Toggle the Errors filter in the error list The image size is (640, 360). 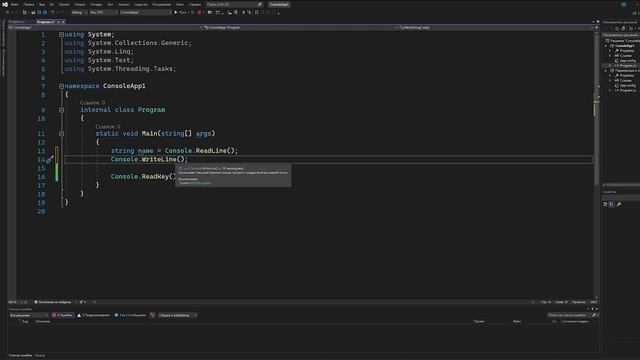(62, 315)
